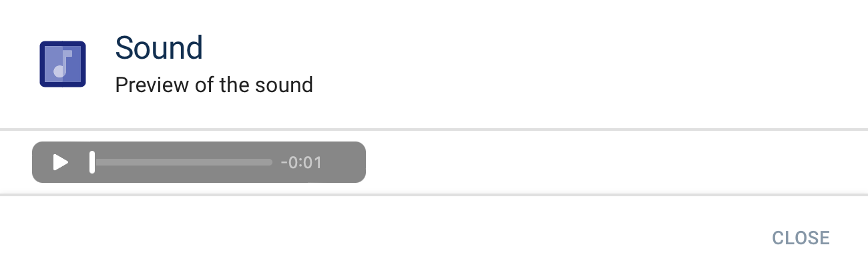Click the first quarter of the audio track
Screen dimensions: 868x279
(138, 162)
